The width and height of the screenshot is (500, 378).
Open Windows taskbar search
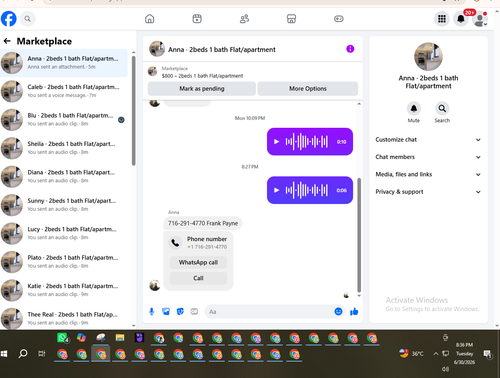pos(23,353)
